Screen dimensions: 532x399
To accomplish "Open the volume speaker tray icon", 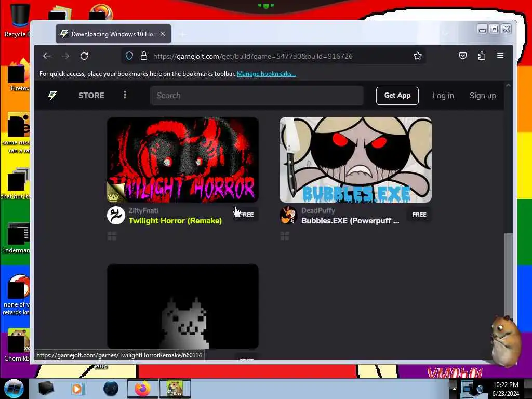I will 480,389.
